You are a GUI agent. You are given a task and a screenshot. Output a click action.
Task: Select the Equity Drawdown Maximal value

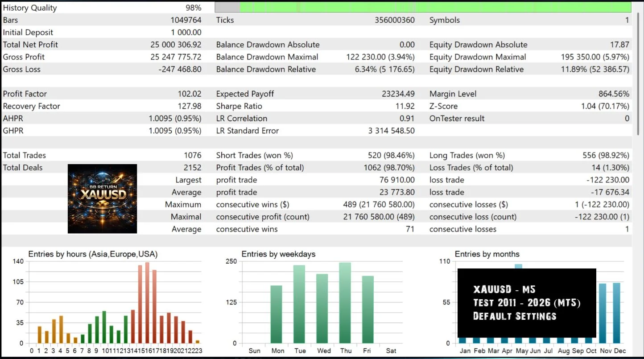pos(595,57)
